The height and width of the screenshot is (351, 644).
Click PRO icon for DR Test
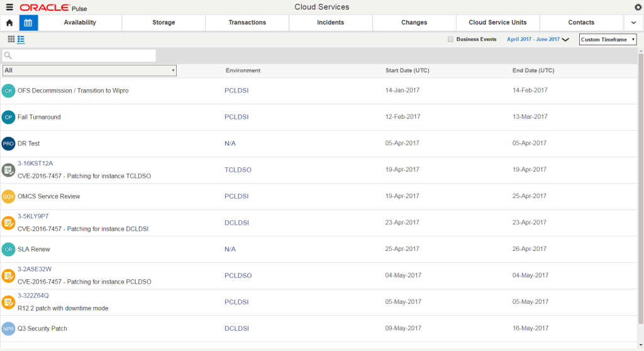[8, 143]
